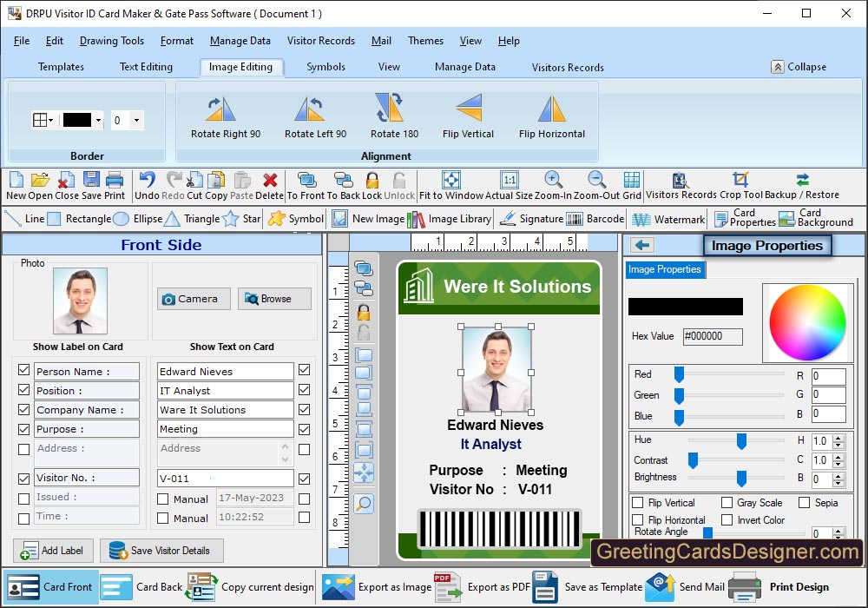Open the Themes menu
Image resolution: width=868 pixels, height=608 pixels.
pos(425,41)
